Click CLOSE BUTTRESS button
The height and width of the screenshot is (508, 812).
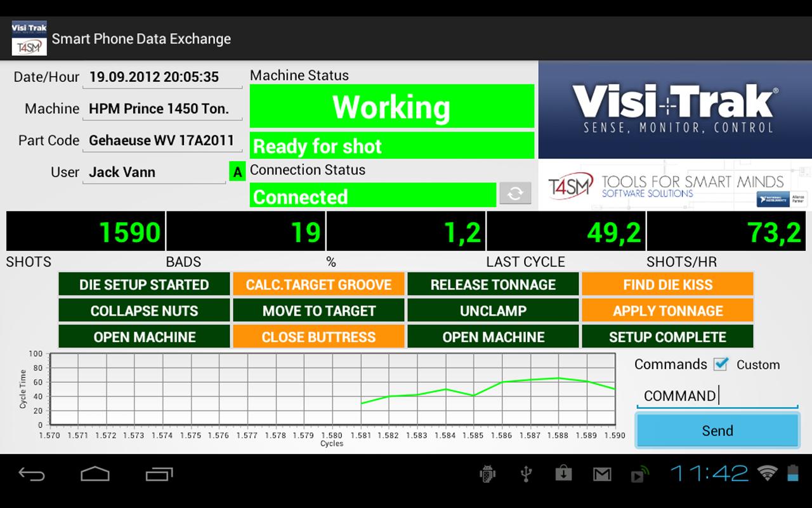pos(318,337)
